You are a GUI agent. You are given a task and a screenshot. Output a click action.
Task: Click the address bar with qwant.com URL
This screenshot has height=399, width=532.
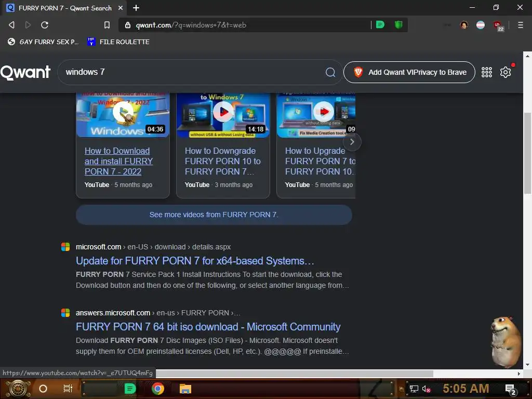(244, 25)
